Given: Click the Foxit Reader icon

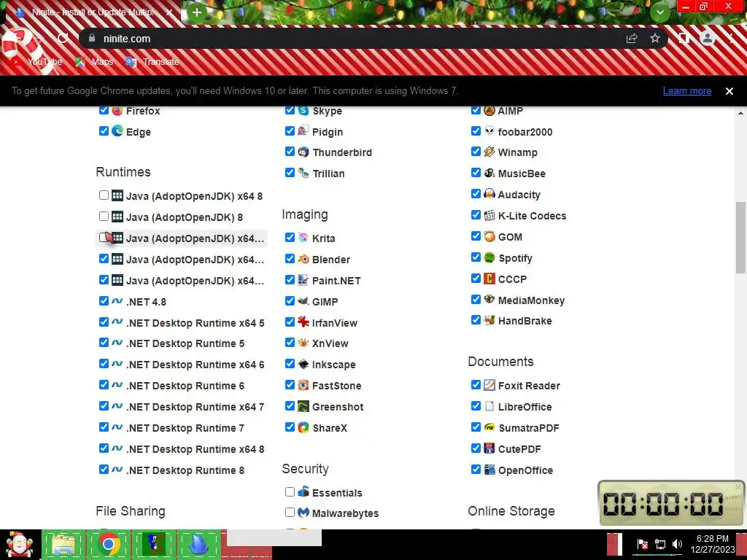Looking at the screenshot, I should [489, 385].
